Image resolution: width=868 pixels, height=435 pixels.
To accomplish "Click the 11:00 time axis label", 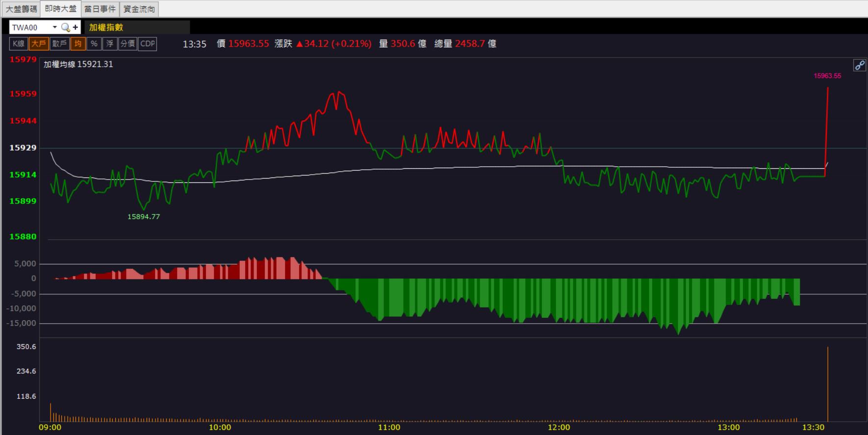I will tap(389, 427).
